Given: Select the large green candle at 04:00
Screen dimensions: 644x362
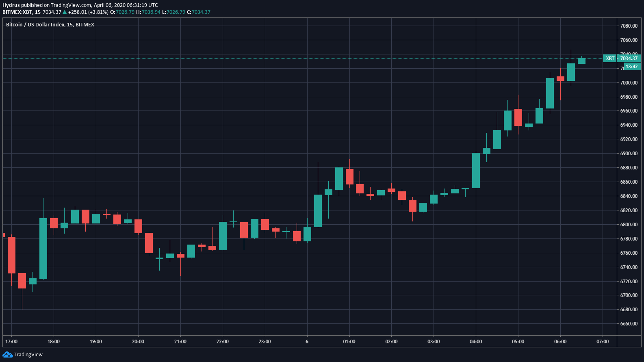Looking at the screenshot, I should 476,170.
